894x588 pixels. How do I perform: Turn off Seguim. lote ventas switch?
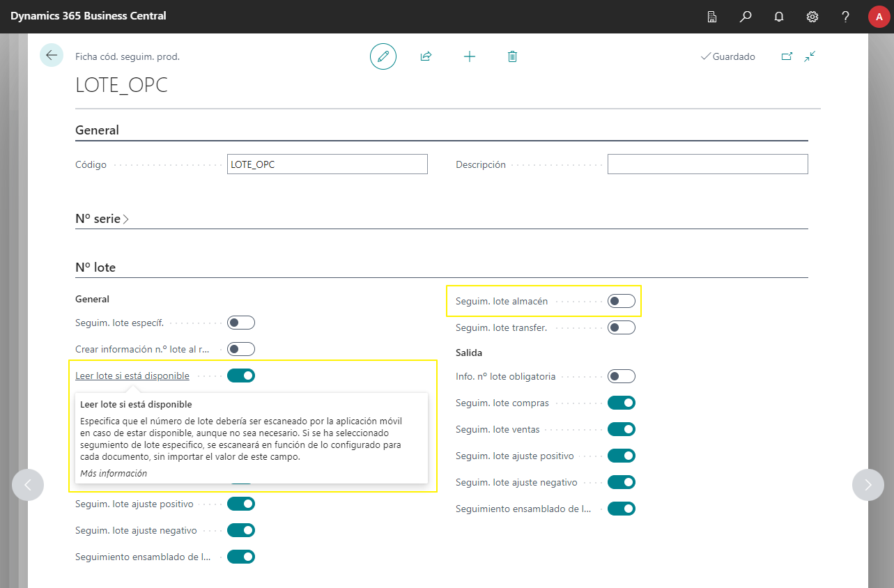622,429
